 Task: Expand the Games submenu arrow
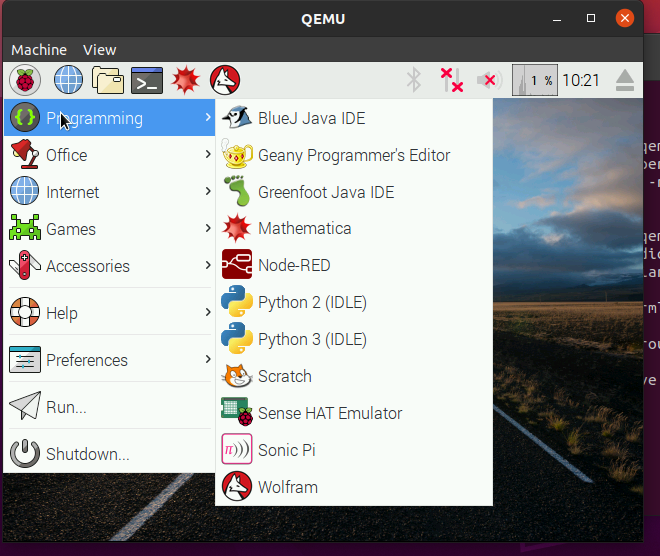coord(208,228)
